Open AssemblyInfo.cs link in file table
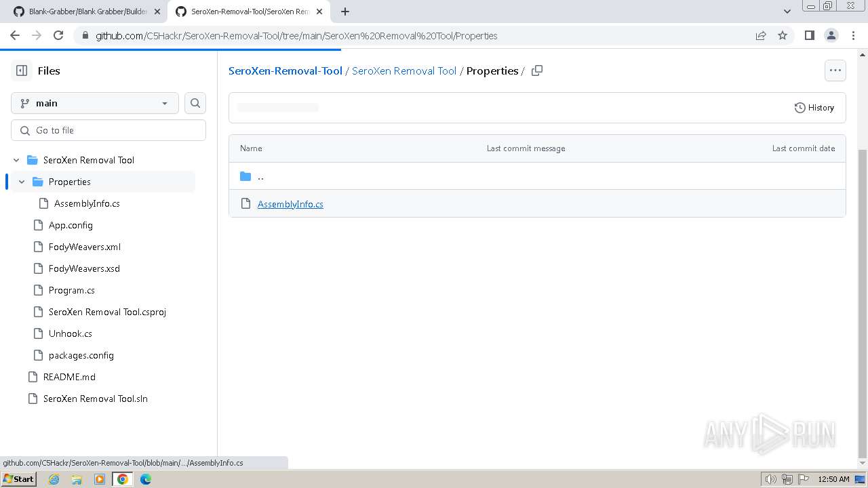Image resolution: width=868 pixels, height=488 pixels. click(x=290, y=204)
